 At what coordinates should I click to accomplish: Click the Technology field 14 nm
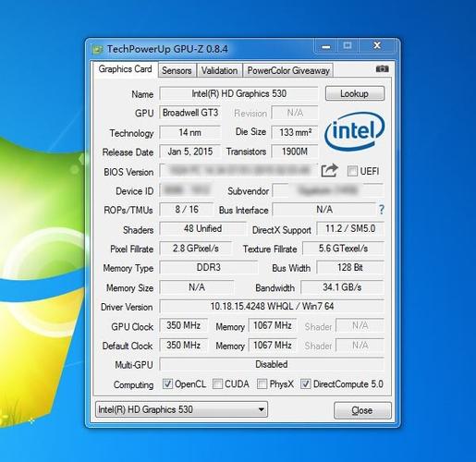pos(190,132)
